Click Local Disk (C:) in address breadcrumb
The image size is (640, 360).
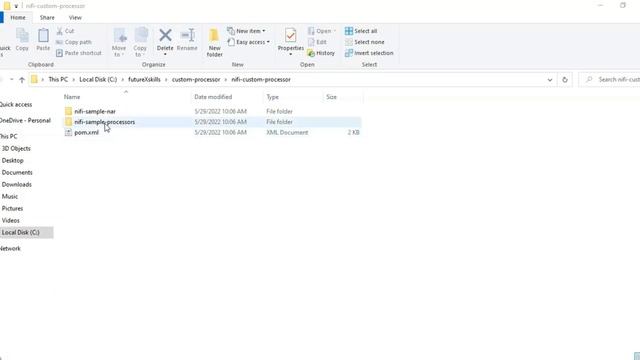[98, 80]
